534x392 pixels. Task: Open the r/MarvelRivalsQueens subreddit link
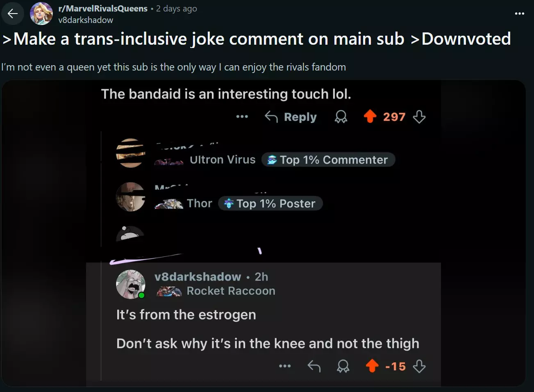103,9
